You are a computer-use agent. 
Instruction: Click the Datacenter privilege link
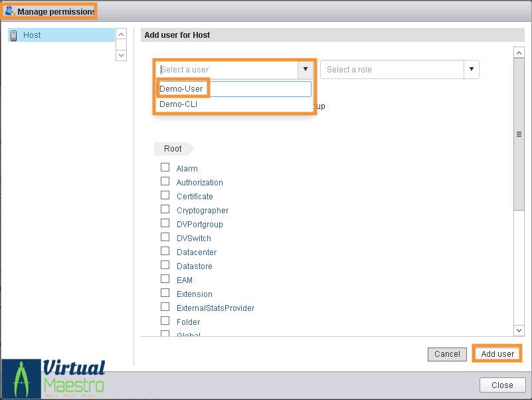click(197, 252)
